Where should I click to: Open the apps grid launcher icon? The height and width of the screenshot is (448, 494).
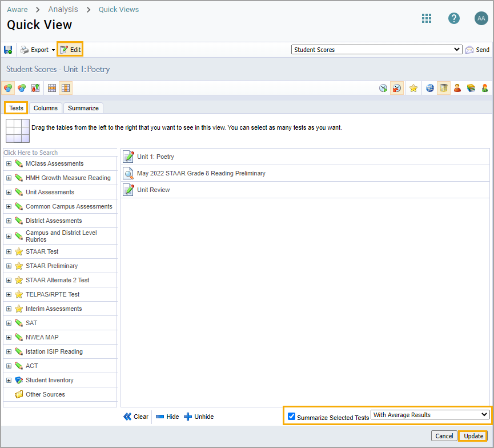pos(426,18)
